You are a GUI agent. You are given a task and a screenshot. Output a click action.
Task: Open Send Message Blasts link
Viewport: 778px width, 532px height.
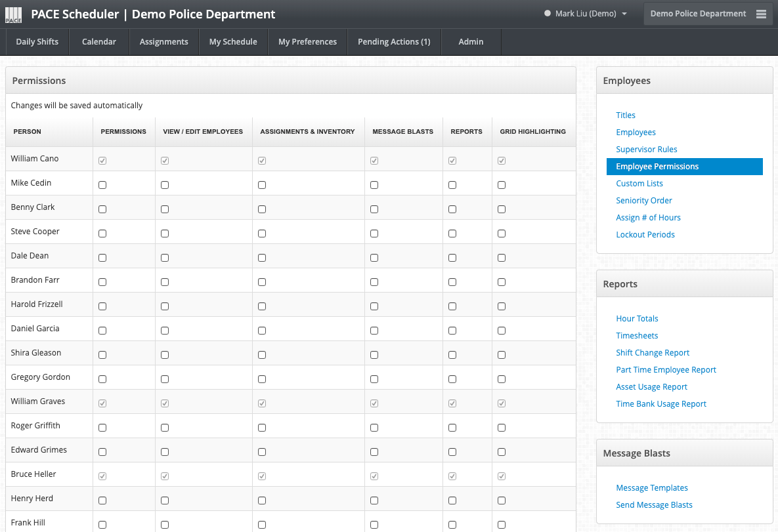pos(654,505)
